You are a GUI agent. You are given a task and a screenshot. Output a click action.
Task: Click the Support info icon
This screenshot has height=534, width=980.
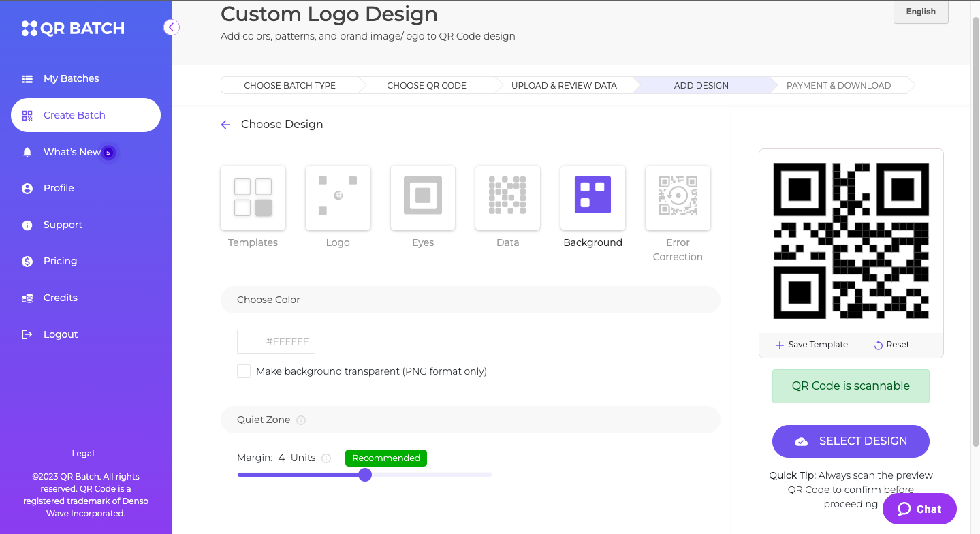tap(27, 225)
